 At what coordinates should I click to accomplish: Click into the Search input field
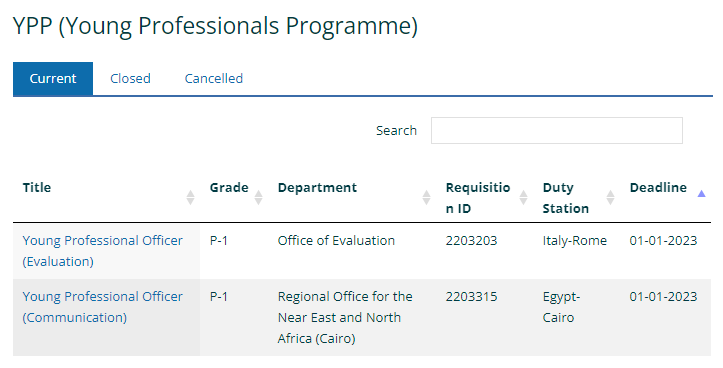pyautogui.click(x=557, y=131)
